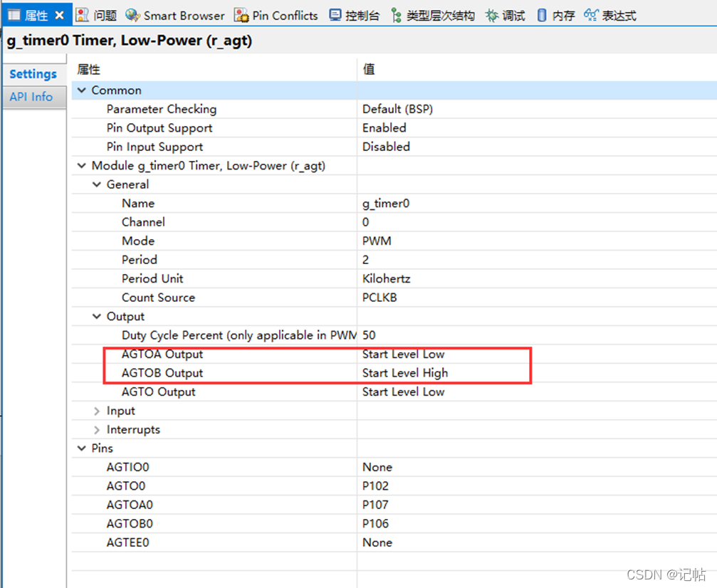This screenshot has width=717, height=588.
Task: Select the AGTOB0 pin label
Action: point(130,523)
